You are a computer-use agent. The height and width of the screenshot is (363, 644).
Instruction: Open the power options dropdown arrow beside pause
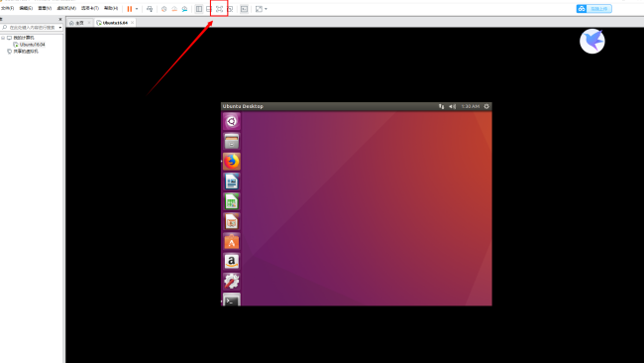[x=137, y=9]
